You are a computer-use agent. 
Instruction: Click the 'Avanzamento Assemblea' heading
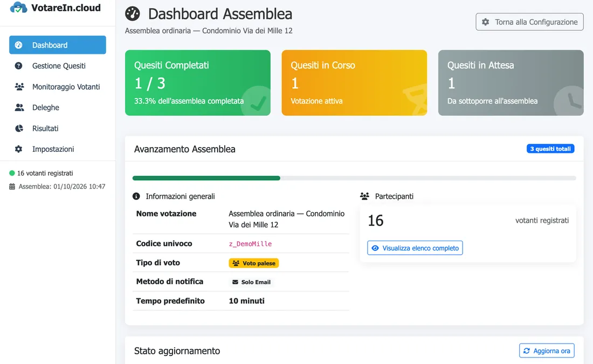184,149
